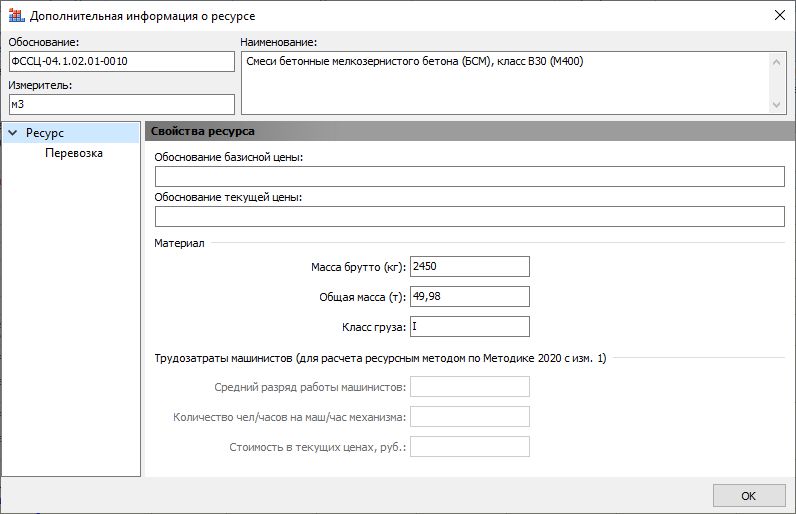Click the Свойства ресурса section header
The height and width of the screenshot is (514, 796).
pos(470,131)
